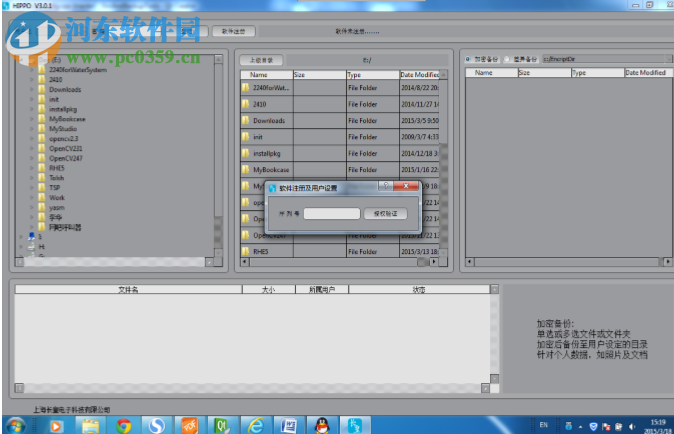Click the 授权验证 verify button
The height and width of the screenshot is (434, 674).
pos(385,213)
